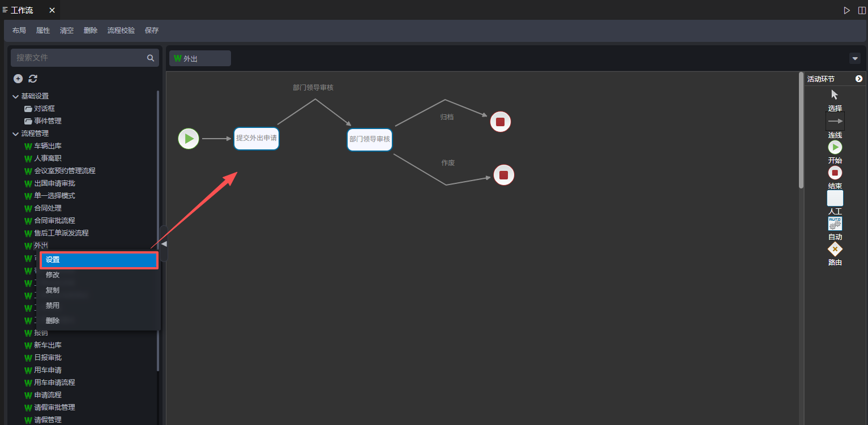The width and height of the screenshot is (868, 425).
Task: Pick the 连线 connector arrow tool
Action: point(835,121)
